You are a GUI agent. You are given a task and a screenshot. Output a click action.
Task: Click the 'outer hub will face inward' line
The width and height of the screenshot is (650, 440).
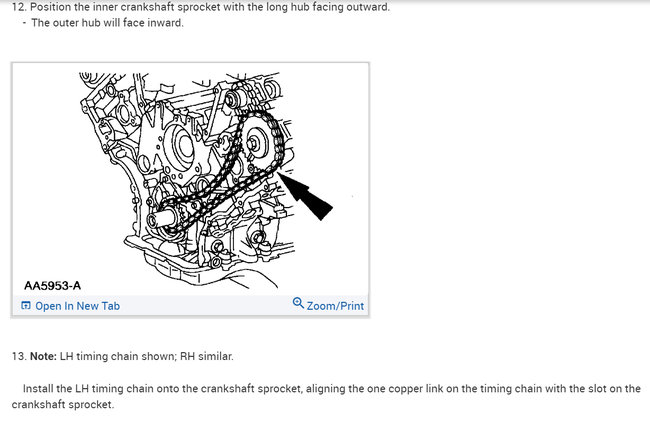[107, 23]
